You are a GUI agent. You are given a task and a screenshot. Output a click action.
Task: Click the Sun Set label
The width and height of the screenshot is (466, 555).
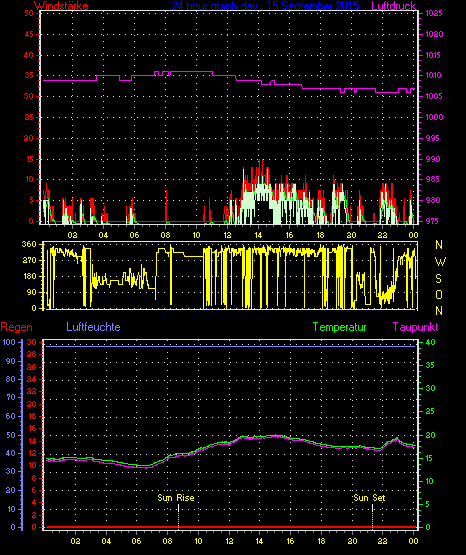(369, 498)
